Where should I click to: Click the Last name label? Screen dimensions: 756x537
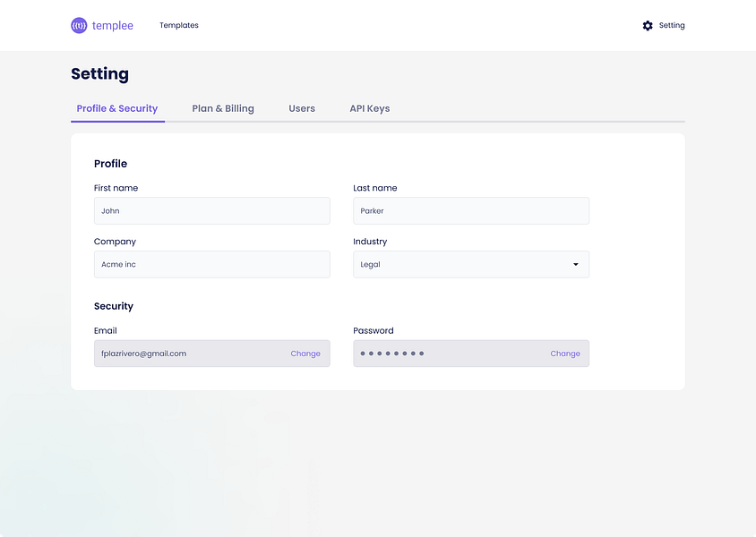coord(375,188)
